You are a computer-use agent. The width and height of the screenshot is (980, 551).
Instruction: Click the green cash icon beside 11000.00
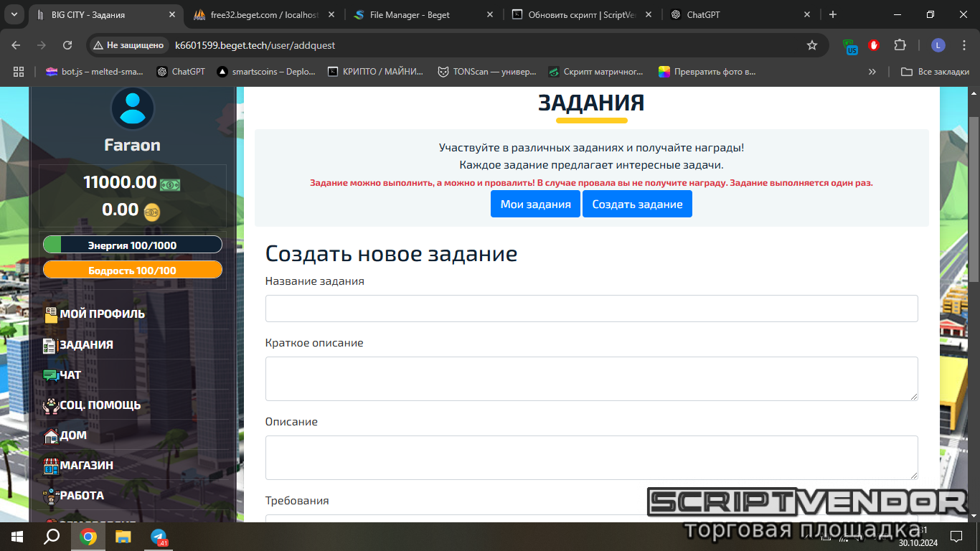click(170, 185)
